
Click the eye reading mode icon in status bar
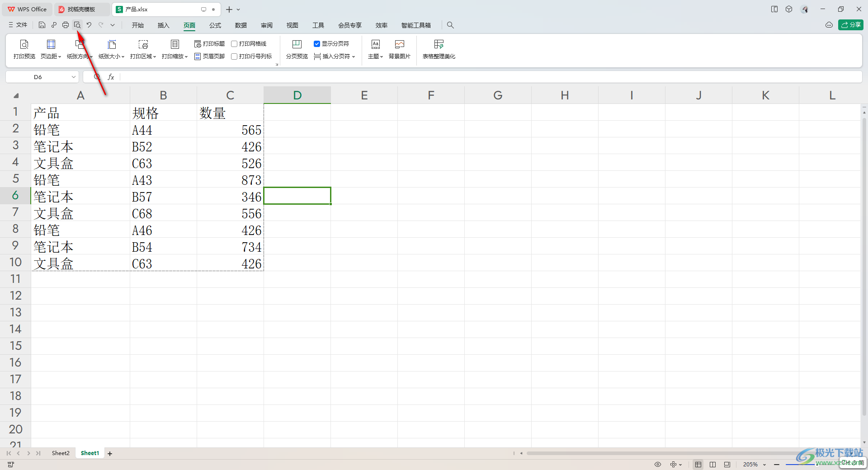click(658, 465)
